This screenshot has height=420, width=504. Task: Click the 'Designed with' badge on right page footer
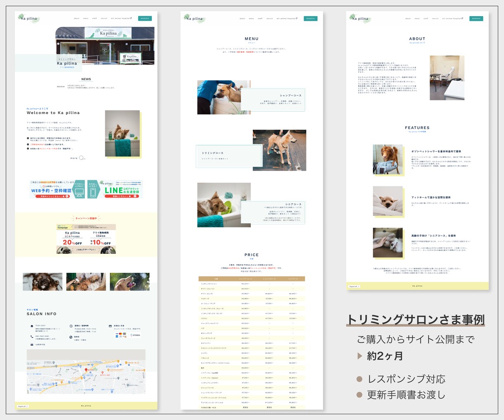tap(354, 286)
